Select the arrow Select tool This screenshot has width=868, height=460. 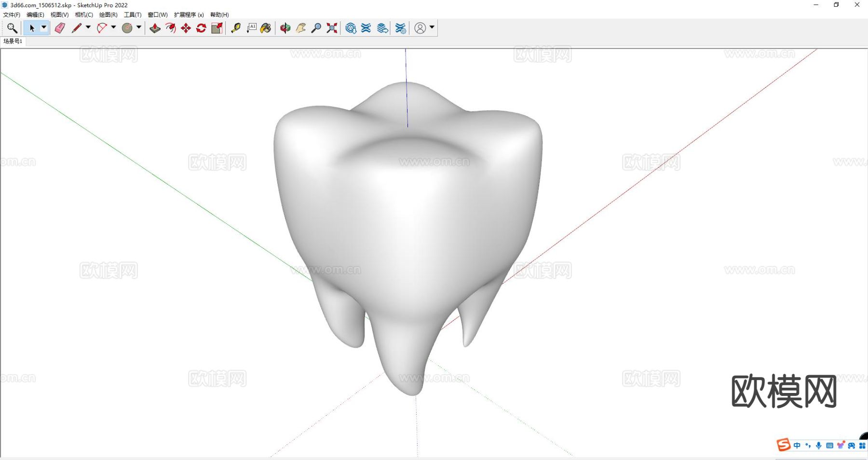(32, 28)
